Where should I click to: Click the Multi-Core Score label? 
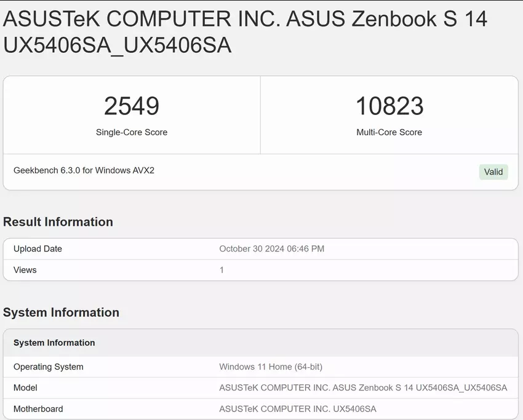[389, 132]
